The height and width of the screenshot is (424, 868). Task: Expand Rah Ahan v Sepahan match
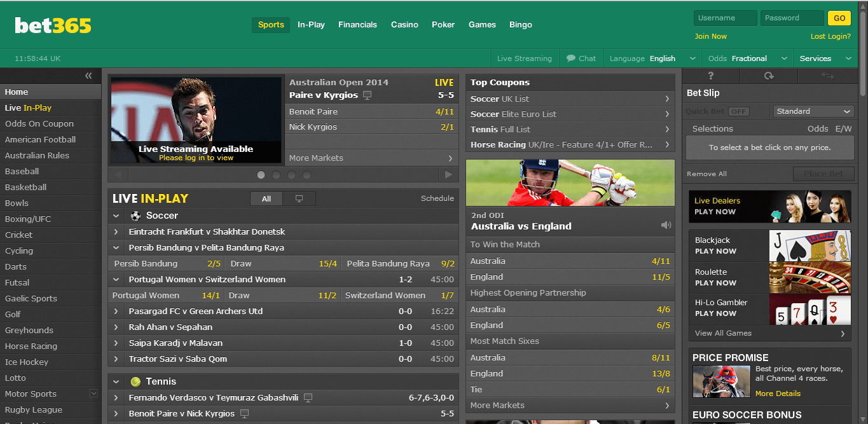click(x=116, y=327)
